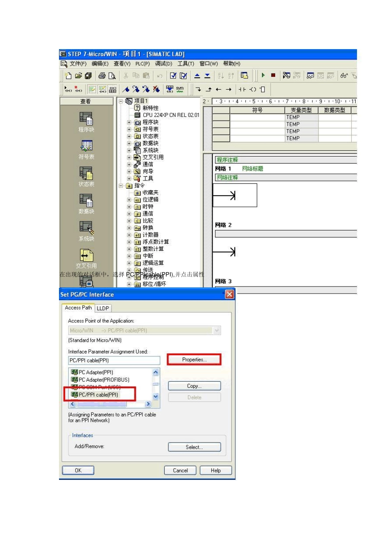Insert a Contact with the contact tool
This screenshot has height=555, width=392.
[x=242, y=89]
